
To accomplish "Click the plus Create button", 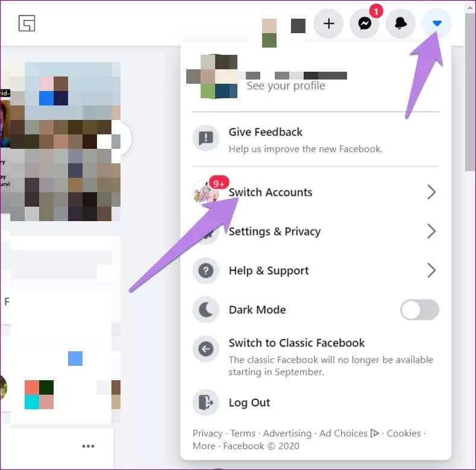I will click(328, 23).
